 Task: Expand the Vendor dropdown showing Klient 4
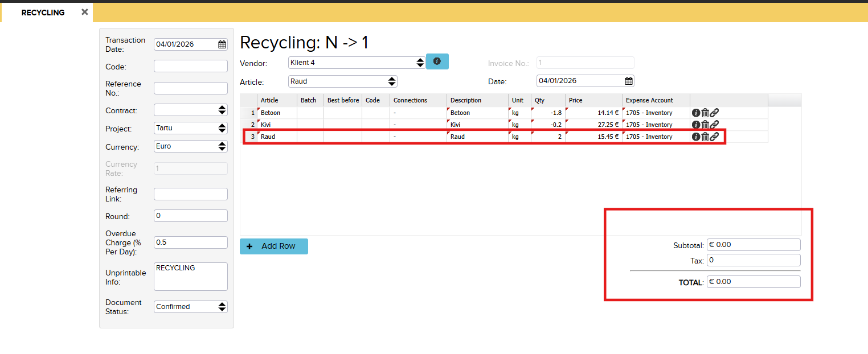pos(420,63)
